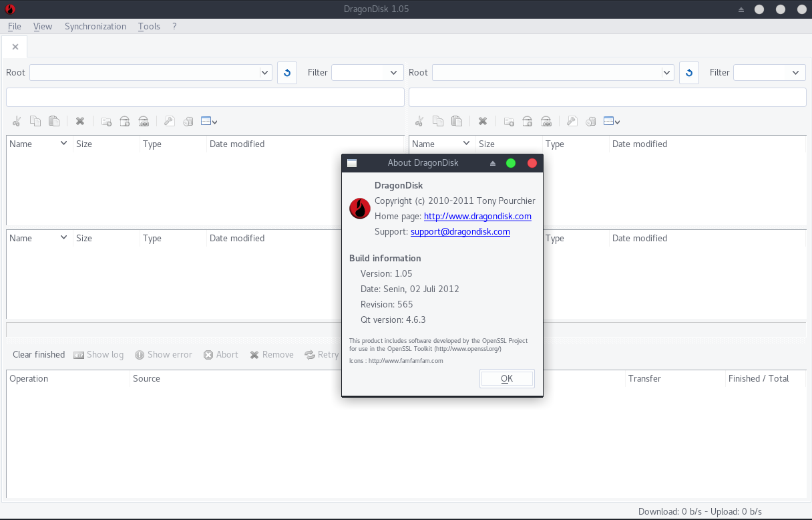812x520 pixels.
Task: Open view layout dropdown in right pane toolbar
Action: point(612,121)
